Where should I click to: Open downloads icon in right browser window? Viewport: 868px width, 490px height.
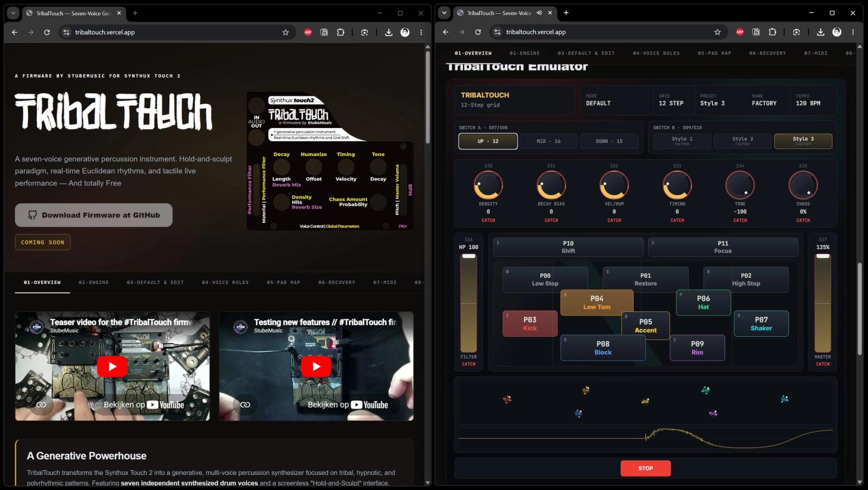pyautogui.click(x=820, y=33)
